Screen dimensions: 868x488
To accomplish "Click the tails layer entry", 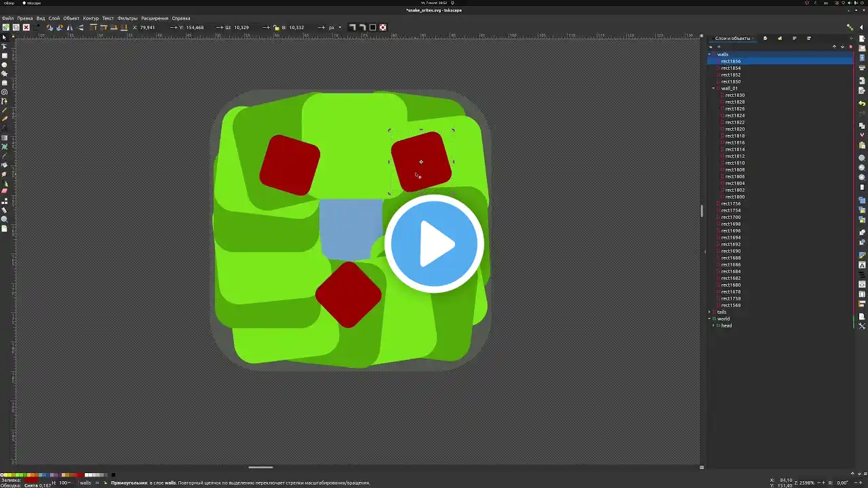I will 722,312.
